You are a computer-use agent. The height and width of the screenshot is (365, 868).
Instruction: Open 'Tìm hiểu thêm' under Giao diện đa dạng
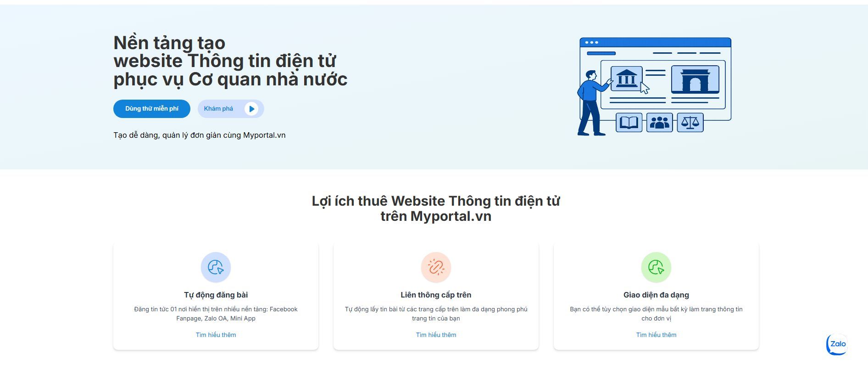pyautogui.click(x=656, y=335)
